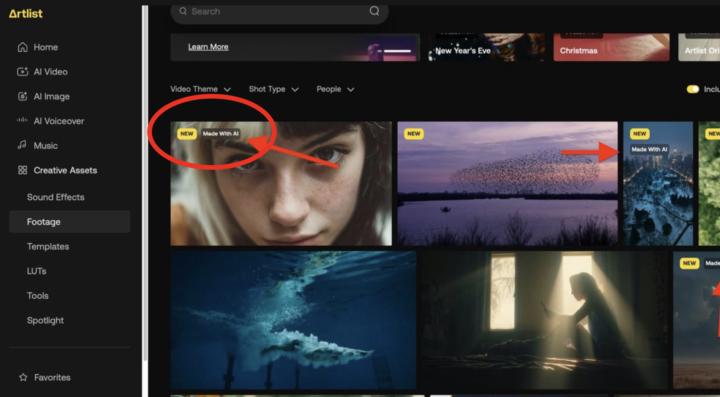Click NEW badge on the birds clip

pos(413,134)
